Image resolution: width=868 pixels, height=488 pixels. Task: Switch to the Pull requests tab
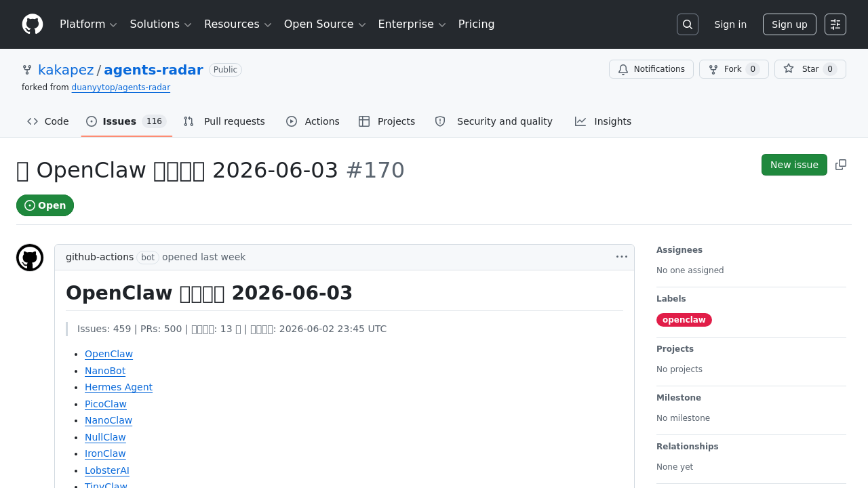tap(224, 121)
